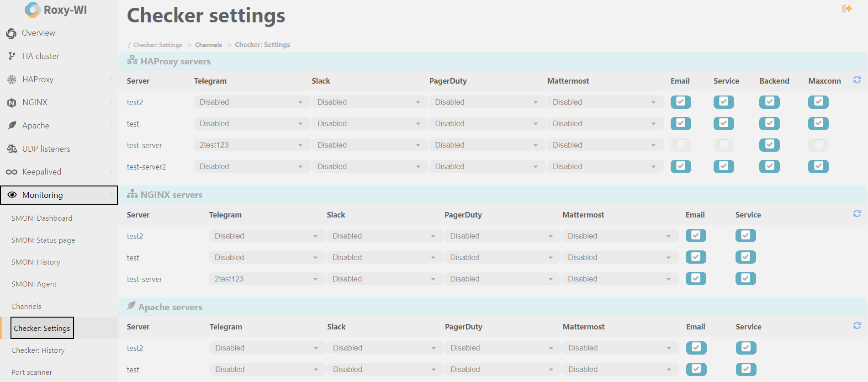The width and height of the screenshot is (868, 382).
Task: Click the Overview sidebar icon
Action: click(x=11, y=33)
